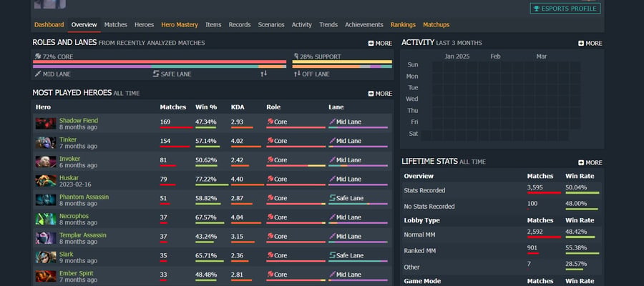Click the Sunday row in the activity calendar

500,64
